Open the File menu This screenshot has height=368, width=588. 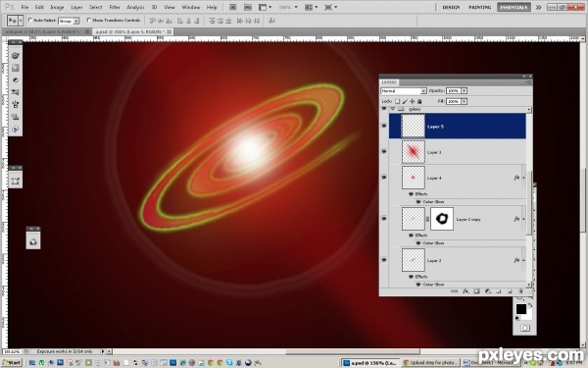pyautogui.click(x=24, y=7)
